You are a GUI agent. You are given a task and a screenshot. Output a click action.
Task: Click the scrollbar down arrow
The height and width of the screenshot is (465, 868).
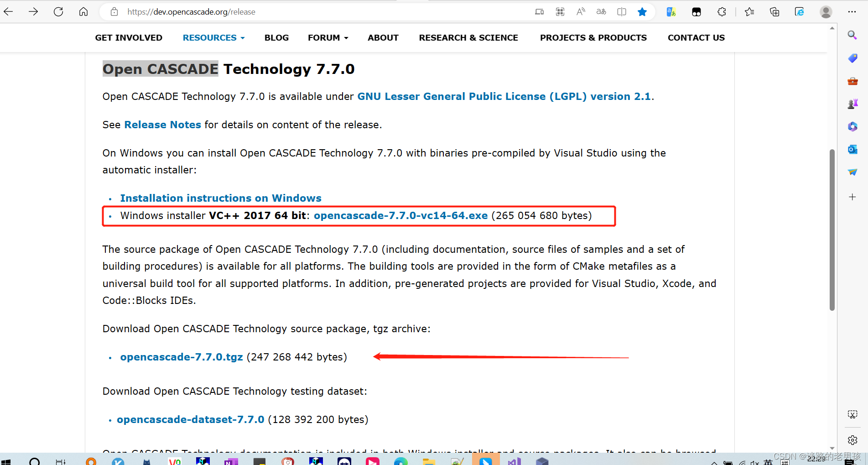[832, 449]
